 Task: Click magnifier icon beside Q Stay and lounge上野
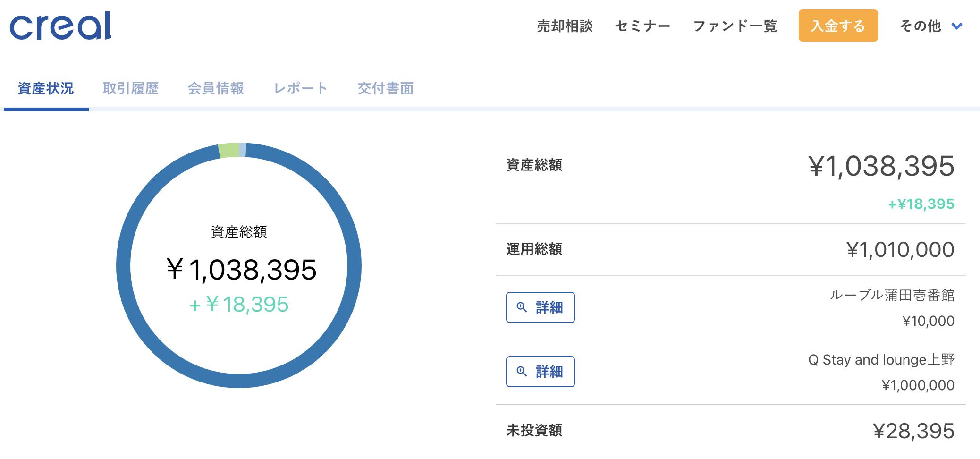click(x=522, y=372)
